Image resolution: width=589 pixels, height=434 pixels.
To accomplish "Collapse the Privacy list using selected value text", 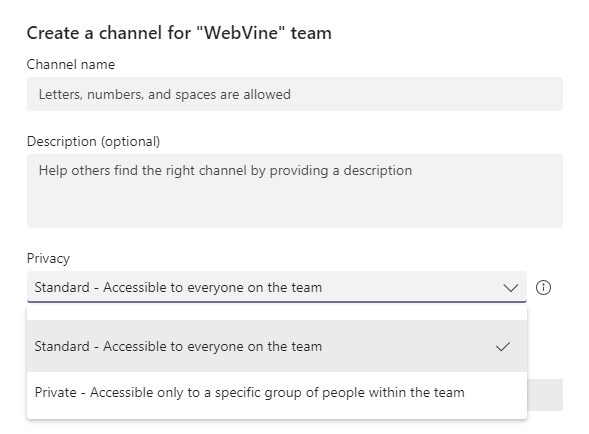I will pyautogui.click(x=178, y=287).
